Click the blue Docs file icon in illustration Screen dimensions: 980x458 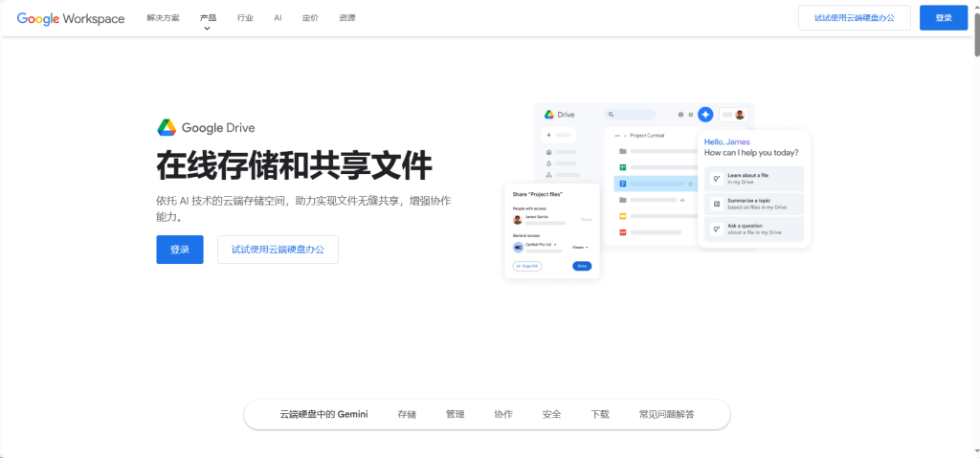pos(622,183)
